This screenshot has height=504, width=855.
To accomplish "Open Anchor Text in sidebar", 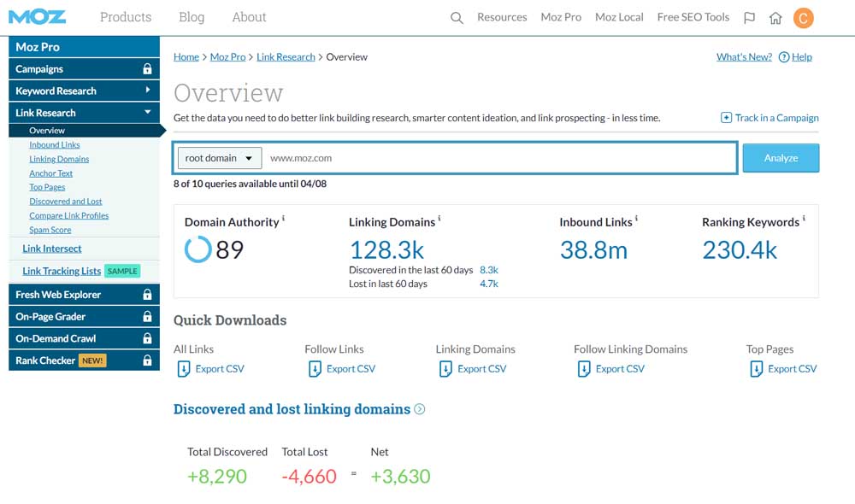I will point(50,173).
